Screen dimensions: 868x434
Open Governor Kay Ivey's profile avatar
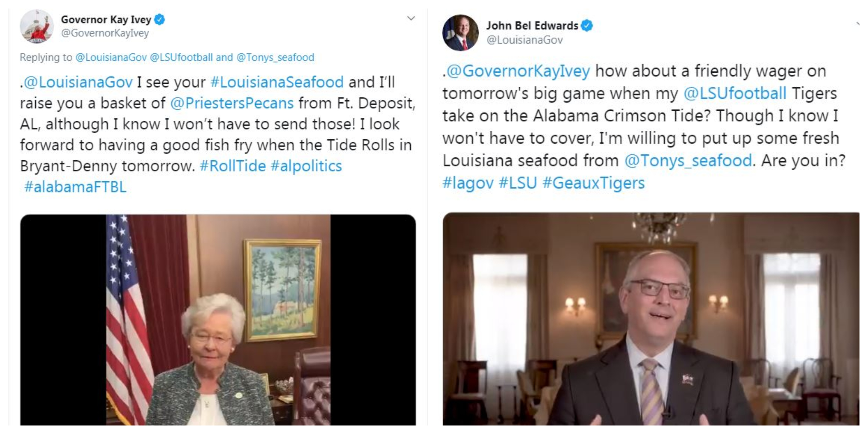37,26
